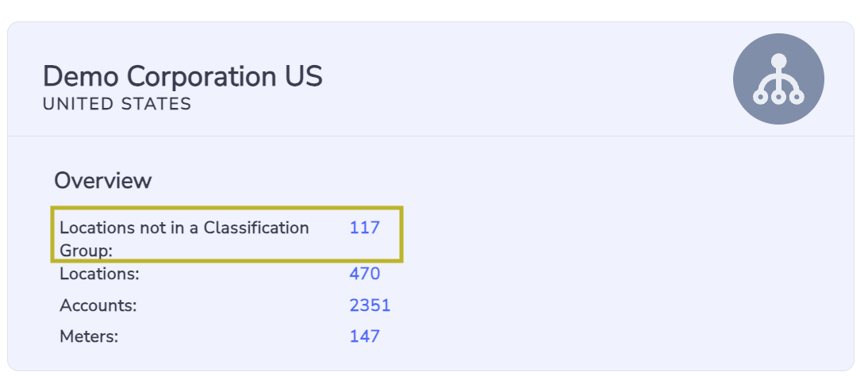The width and height of the screenshot is (868, 376).
Task: Click the UNITED STATES subtitle text
Action: pos(117,104)
